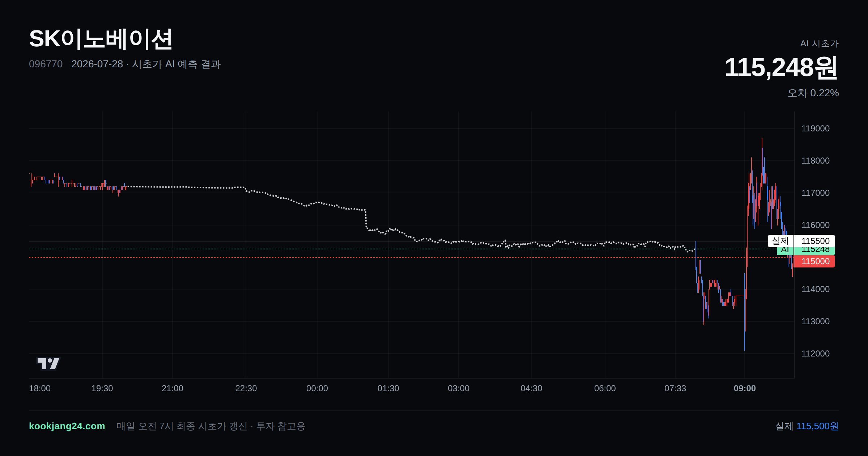Click the 07:33 time axis label
Screen dimensions: 868x456
pyautogui.click(x=675, y=388)
